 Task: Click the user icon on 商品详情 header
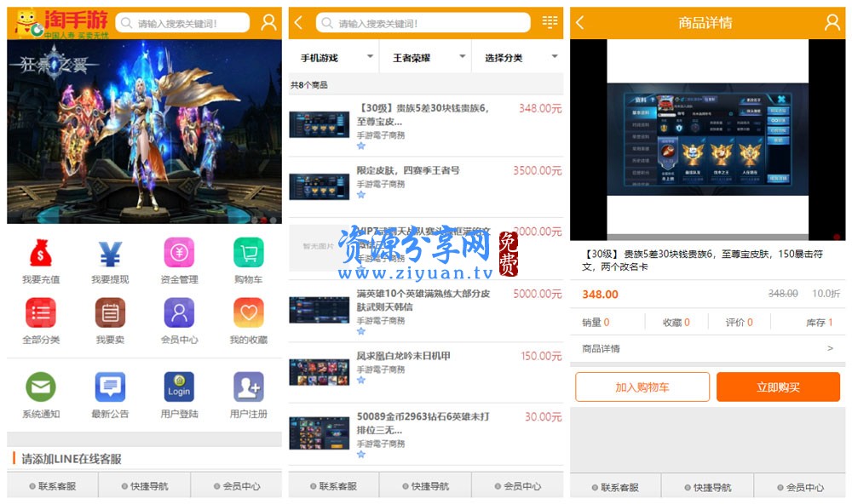pos(832,22)
